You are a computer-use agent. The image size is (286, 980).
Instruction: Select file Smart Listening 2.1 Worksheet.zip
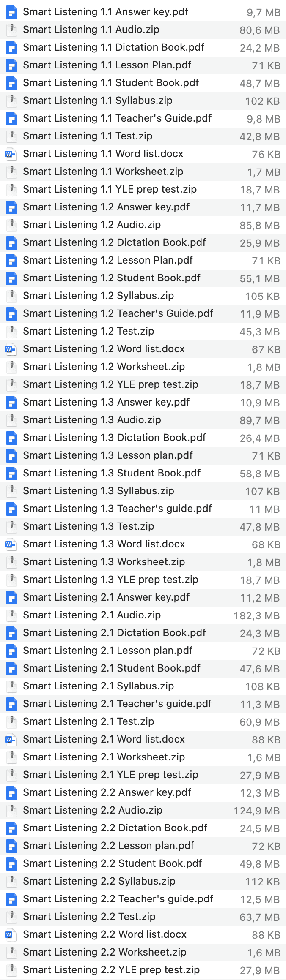pyautogui.click(x=143, y=757)
